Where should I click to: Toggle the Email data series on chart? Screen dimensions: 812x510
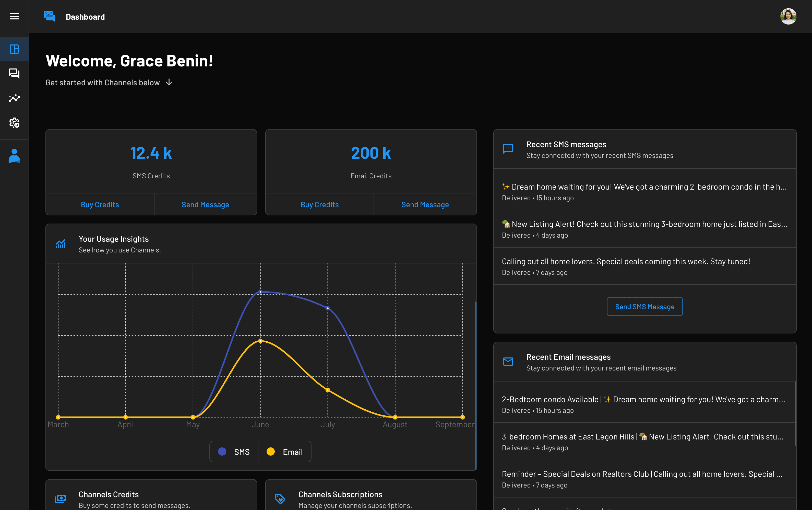[284, 451]
